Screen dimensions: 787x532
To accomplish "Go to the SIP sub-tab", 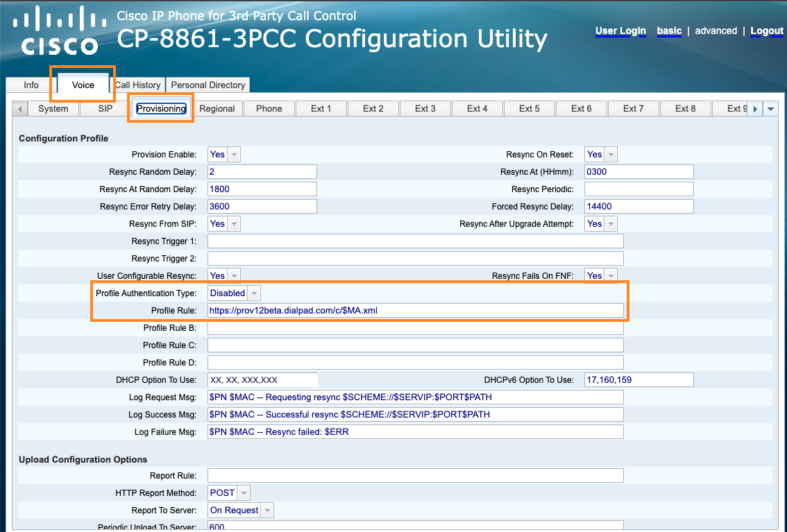I will pos(105,109).
